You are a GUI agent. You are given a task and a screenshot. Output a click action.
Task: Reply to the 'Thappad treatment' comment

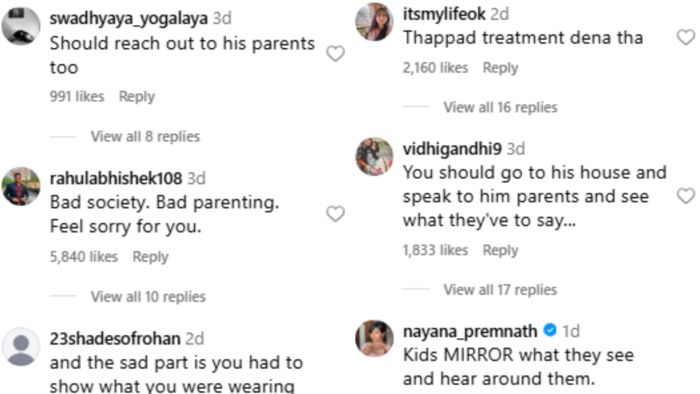[x=500, y=68]
